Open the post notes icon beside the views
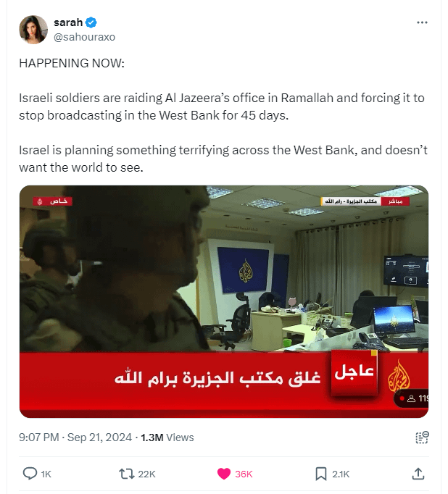This screenshot has height=494, width=448. tap(422, 438)
